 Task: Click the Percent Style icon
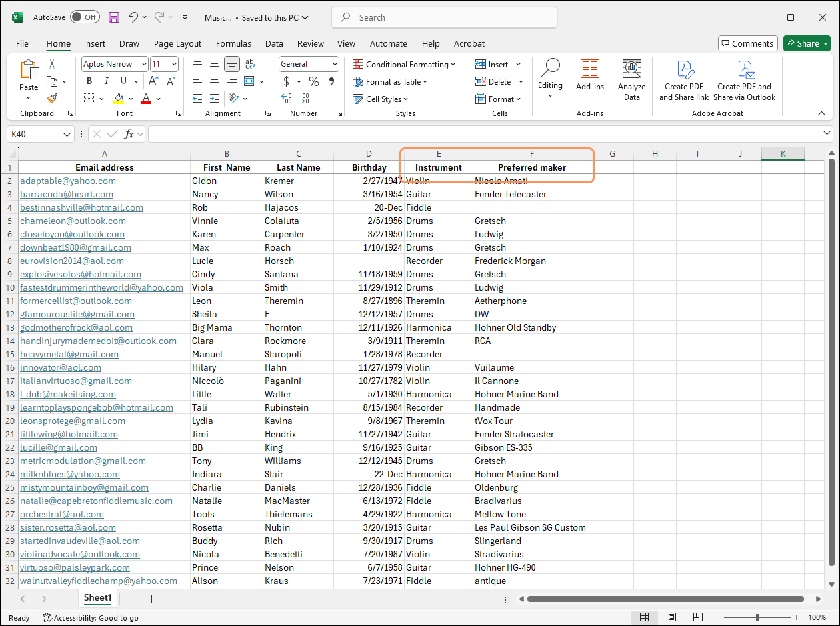pyautogui.click(x=313, y=81)
